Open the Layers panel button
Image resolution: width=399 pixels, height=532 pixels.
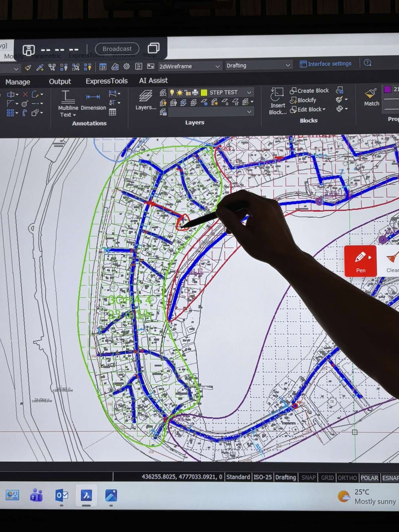point(146,100)
